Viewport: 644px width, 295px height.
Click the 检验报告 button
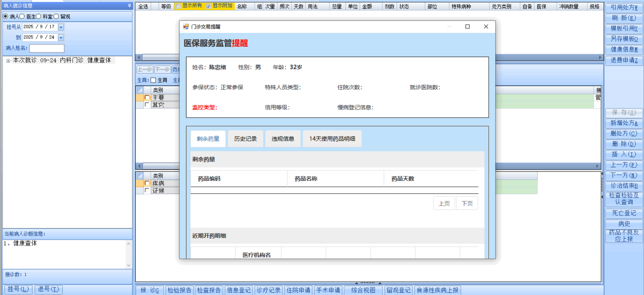179,290
